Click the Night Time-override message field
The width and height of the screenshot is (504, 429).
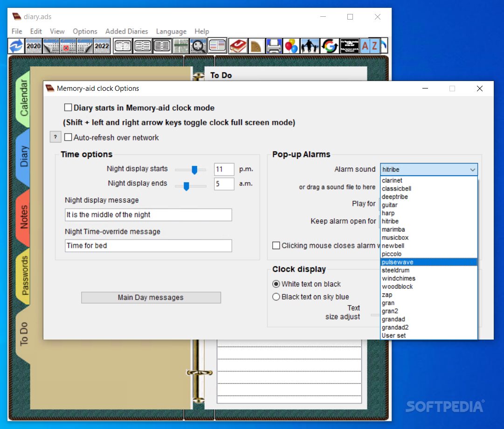click(x=148, y=245)
